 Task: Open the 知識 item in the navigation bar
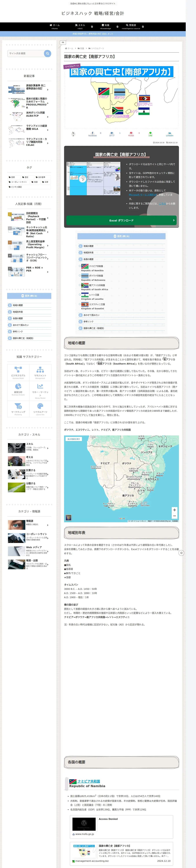pyautogui.click(x=105, y=26)
